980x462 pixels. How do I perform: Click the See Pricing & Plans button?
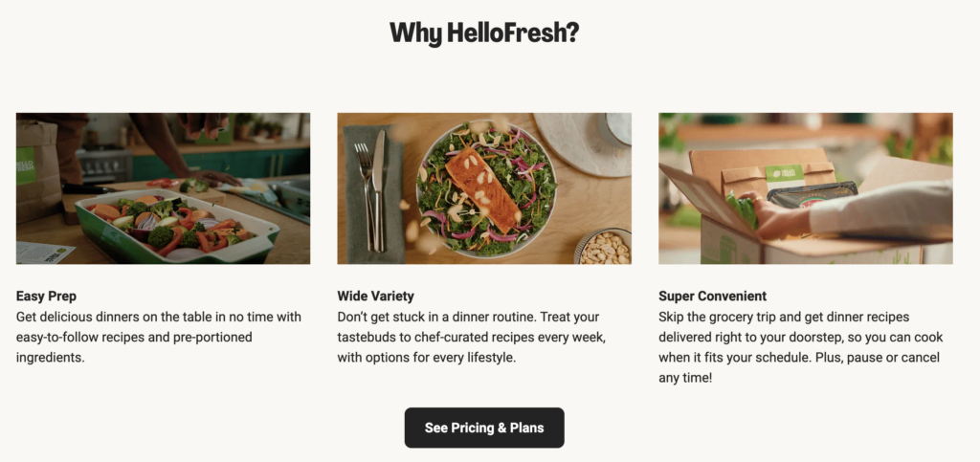pos(484,428)
